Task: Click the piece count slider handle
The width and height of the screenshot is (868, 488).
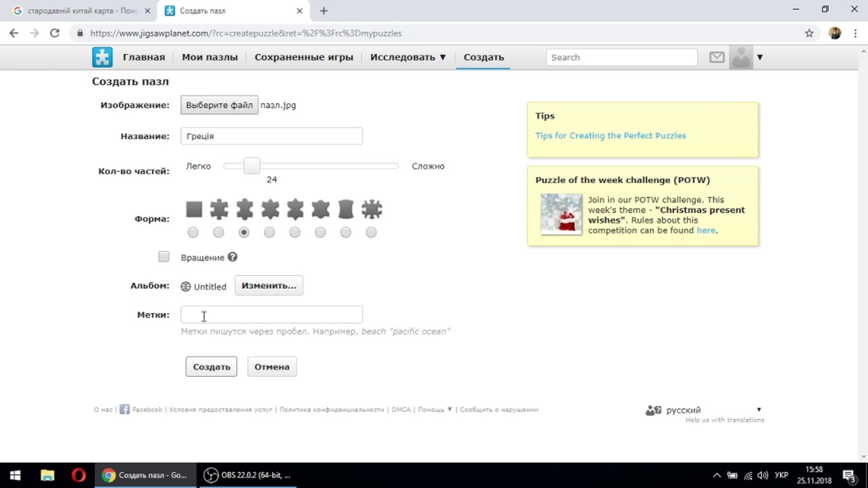Action: click(x=252, y=165)
